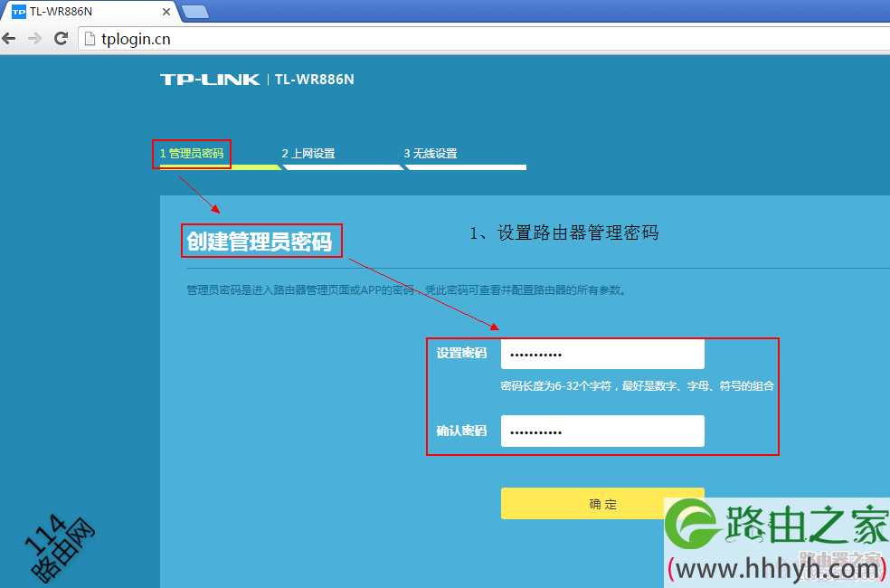
Task: Click the browser back arrow
Action: (9, 39)
